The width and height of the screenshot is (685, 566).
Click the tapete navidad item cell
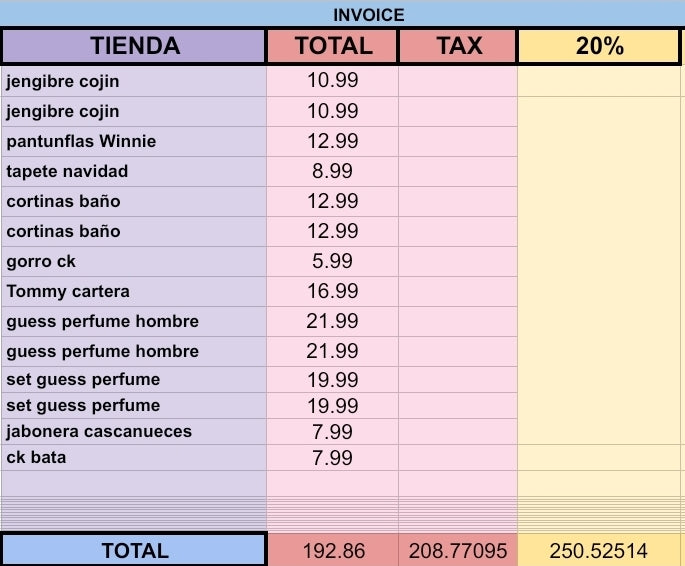point(134,171)
